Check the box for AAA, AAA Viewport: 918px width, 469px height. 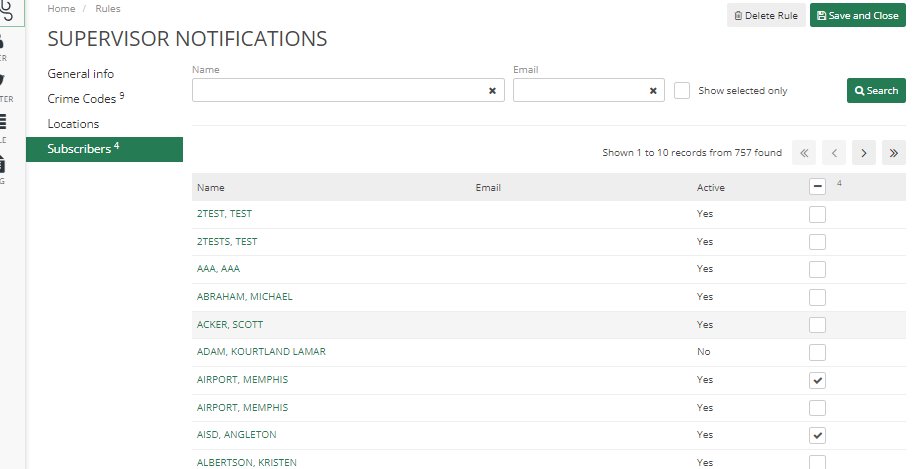click(817, 269)
